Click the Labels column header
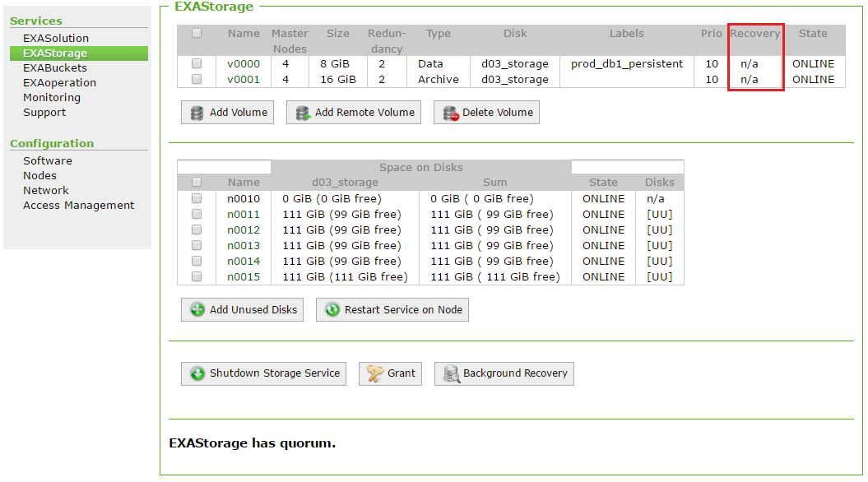This screenshot has width=868, height=482. [x=627, y=34]
